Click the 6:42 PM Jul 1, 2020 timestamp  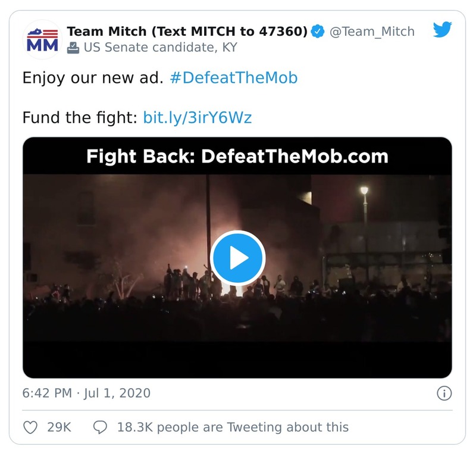pos(86,393)
